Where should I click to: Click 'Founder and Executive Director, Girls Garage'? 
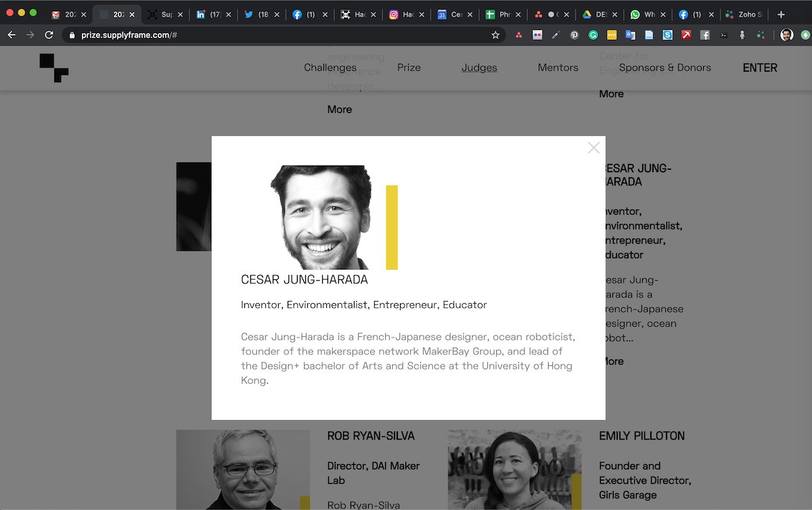pyautogui.click(x=645, y=480)
